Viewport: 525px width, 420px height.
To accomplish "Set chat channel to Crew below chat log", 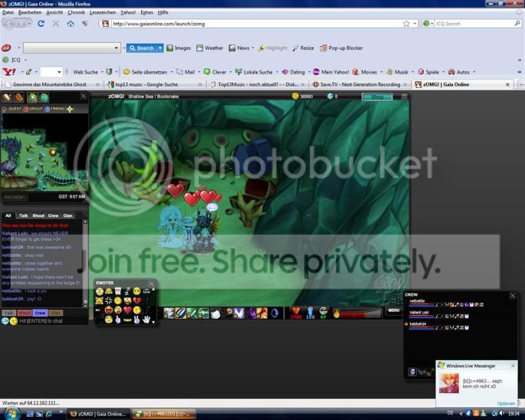I will click(40, 313).
